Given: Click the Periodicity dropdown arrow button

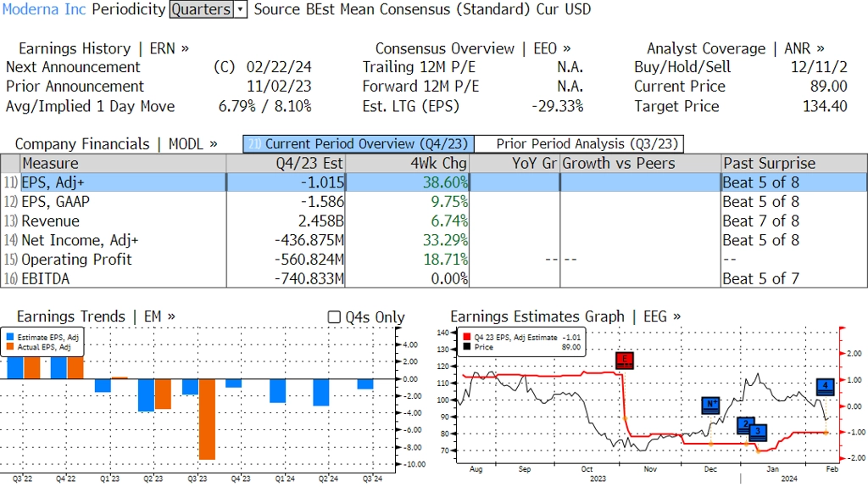Looking at the screenshot, I should [240, 9].
